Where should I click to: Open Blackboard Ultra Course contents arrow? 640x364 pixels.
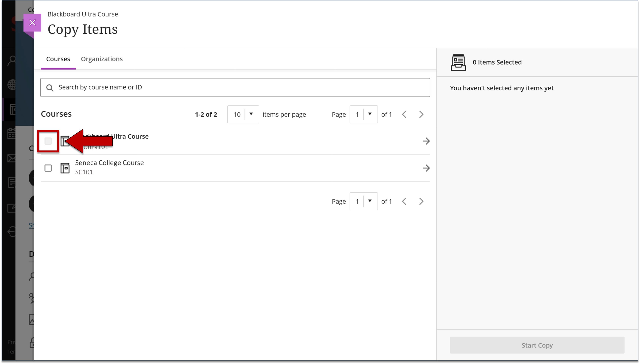[426, 141]
